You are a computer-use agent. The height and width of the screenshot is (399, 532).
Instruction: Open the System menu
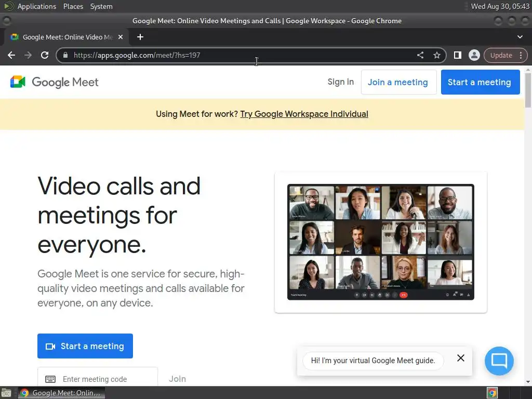101,6
